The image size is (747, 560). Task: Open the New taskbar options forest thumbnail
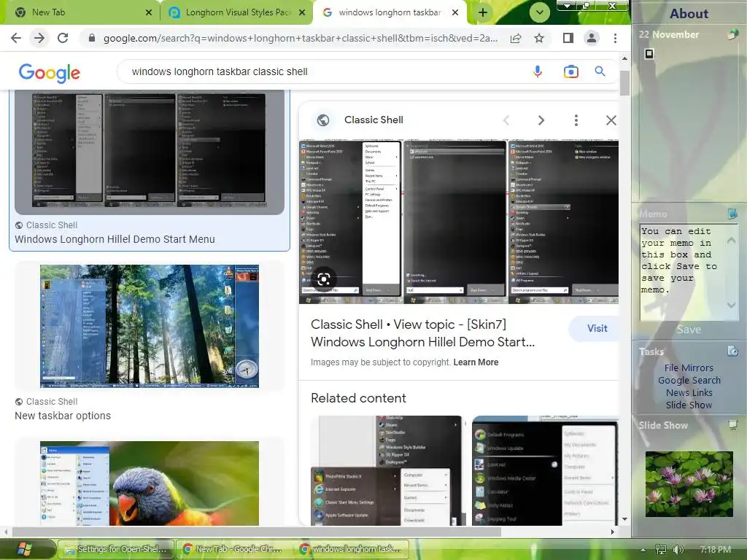pyautogui.click(x=150, y=326)
